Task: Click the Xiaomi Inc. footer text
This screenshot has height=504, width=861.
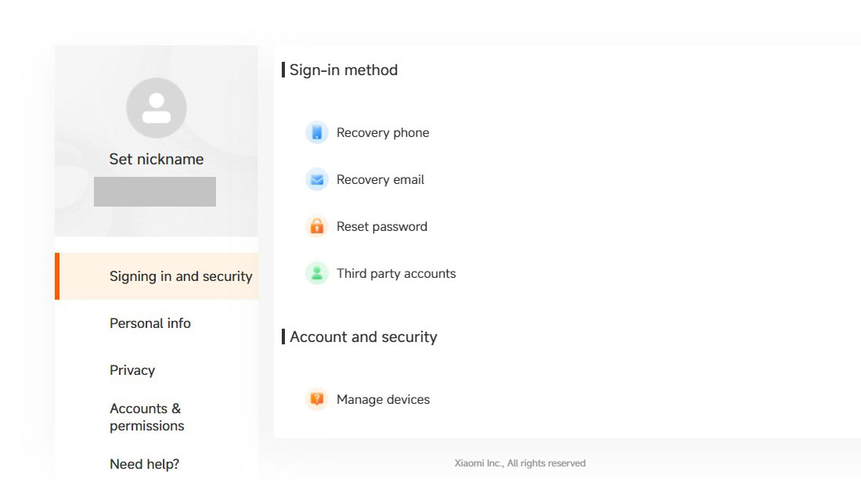Action: click(x=520, y=463)
